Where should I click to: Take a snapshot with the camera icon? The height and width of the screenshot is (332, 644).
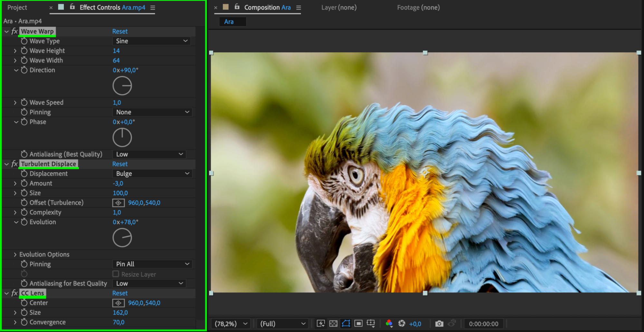(x=439, y=324)
